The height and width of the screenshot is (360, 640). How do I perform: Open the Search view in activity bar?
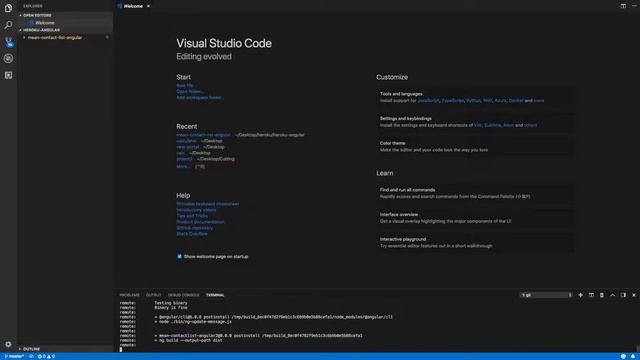[8, 25]
